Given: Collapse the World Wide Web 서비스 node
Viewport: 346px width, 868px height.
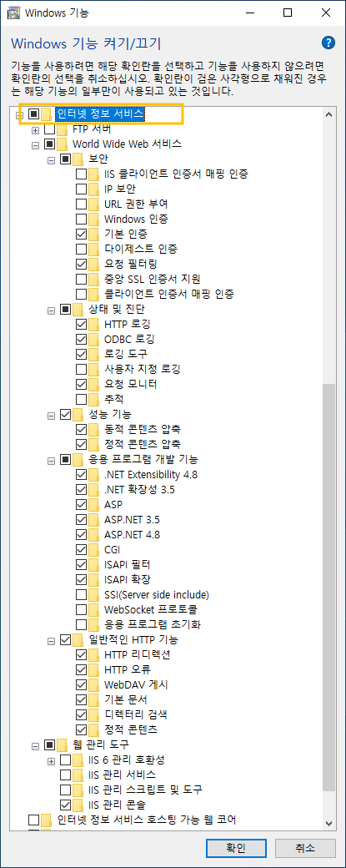Looking at the screenshot, I should coord(35,145).
